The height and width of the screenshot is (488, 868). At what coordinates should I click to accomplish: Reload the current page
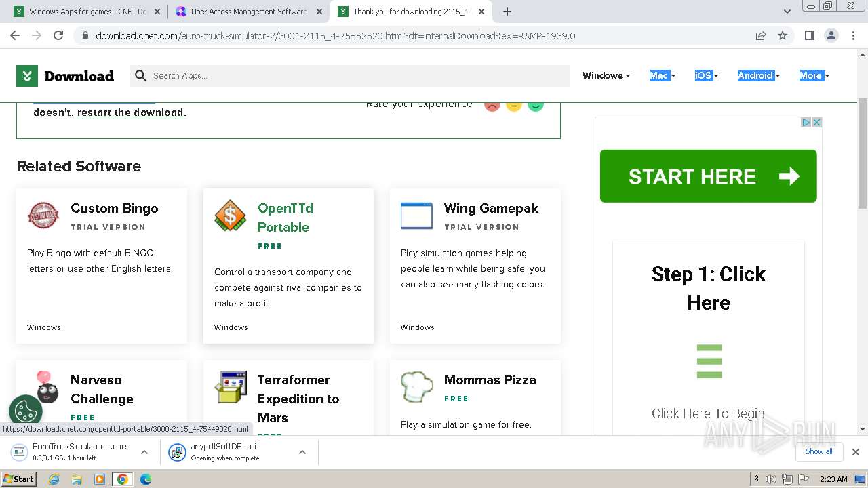pos(58,35)
